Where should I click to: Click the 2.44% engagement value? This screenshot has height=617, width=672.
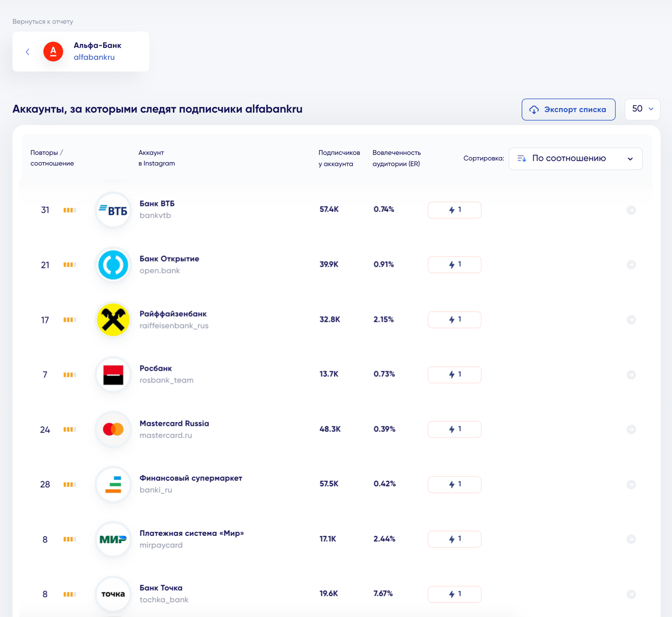click(384, 539)
